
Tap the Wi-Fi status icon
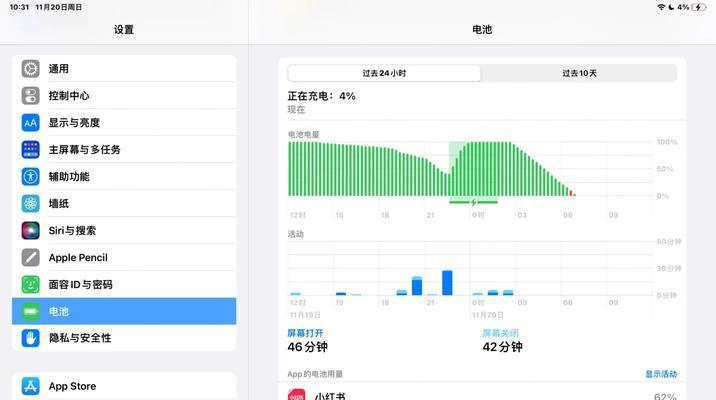pyautogui.click(x=661, y=7)
